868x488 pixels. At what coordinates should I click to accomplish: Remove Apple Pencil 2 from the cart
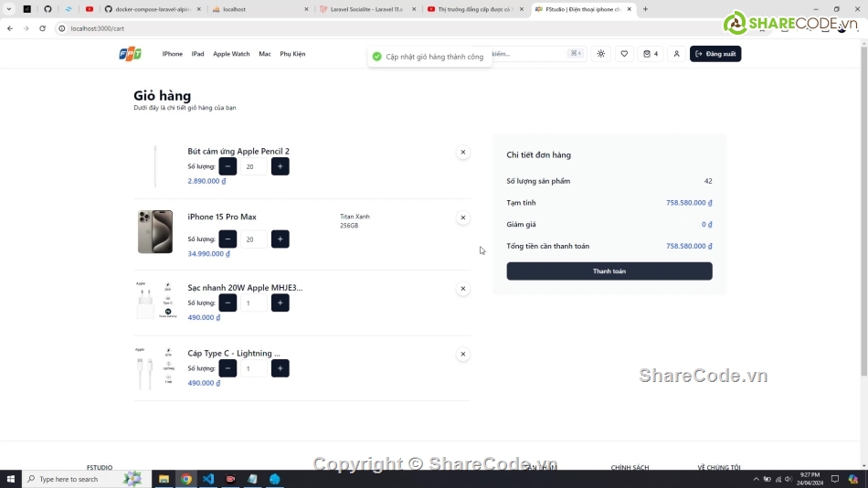click(x=463, y=152)
